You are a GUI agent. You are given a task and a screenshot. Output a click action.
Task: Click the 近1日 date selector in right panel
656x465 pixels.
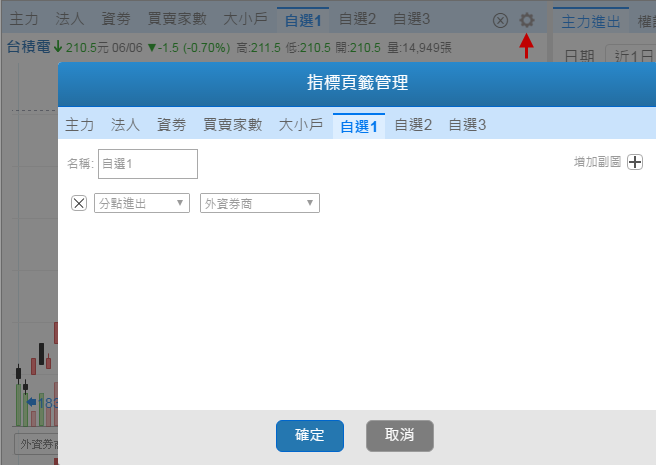(631, 55)
